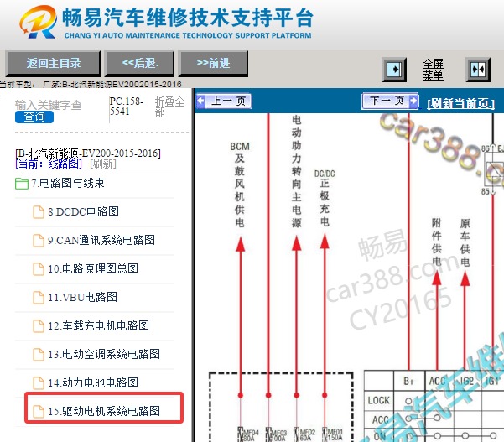The width and height of the screenshot is (504, 442).
Task: Open 13.电动空调系统电路图 document
Action: [104, 354]
